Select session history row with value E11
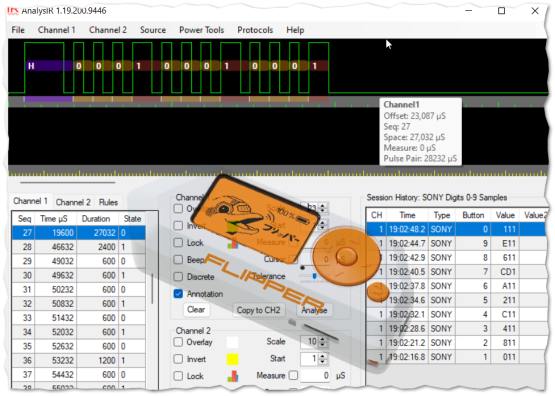This screenshot has height=396, width=555. (x=456, y=243)
